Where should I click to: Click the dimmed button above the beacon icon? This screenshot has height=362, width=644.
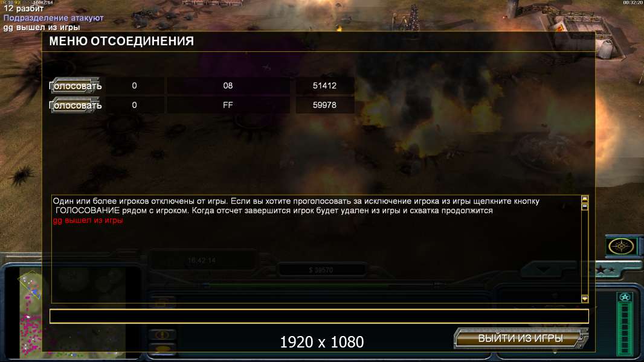(163, 302)
